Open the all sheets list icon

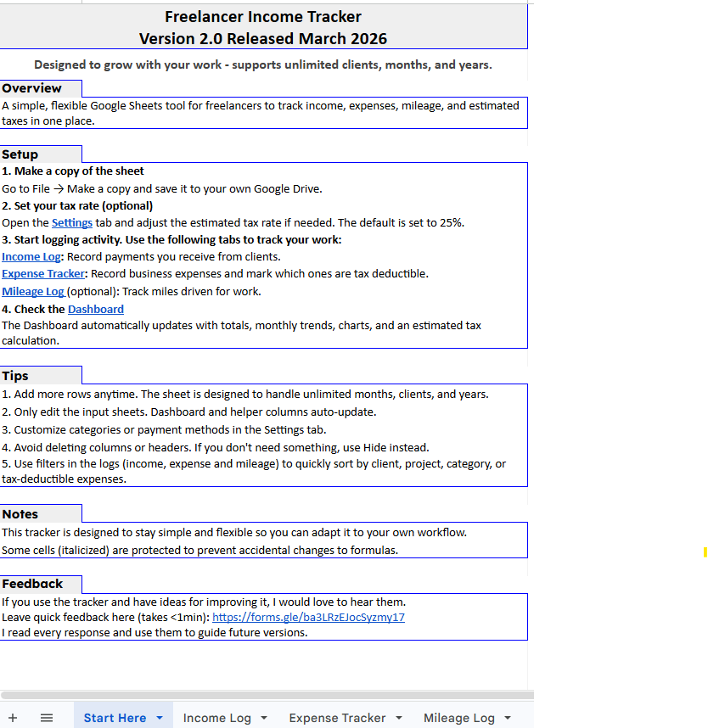(47, 718)
